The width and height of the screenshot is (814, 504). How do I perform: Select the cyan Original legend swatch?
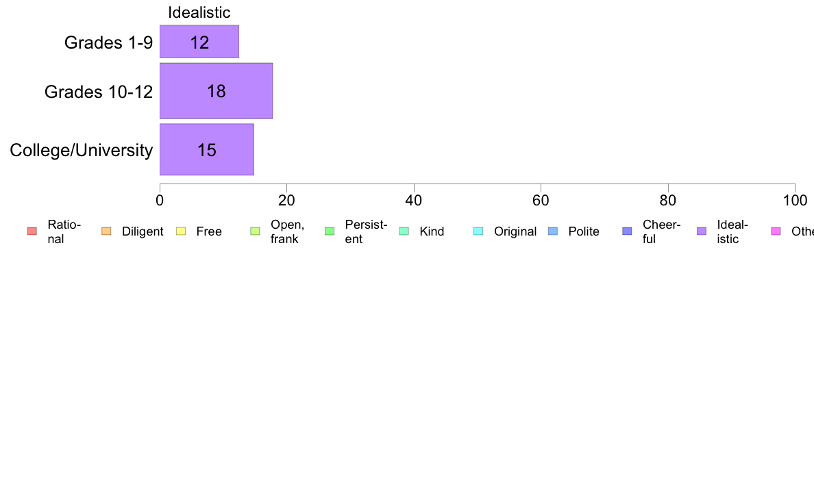tap(479, 231)
